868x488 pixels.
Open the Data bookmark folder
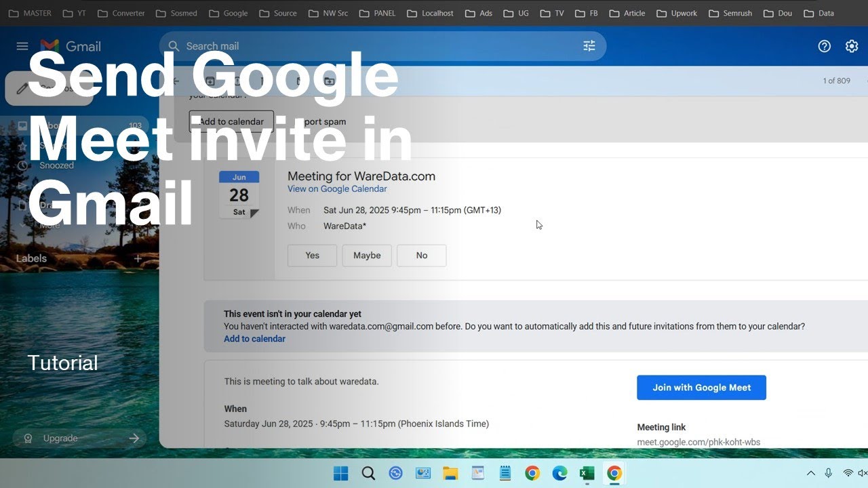coord(818,13)
